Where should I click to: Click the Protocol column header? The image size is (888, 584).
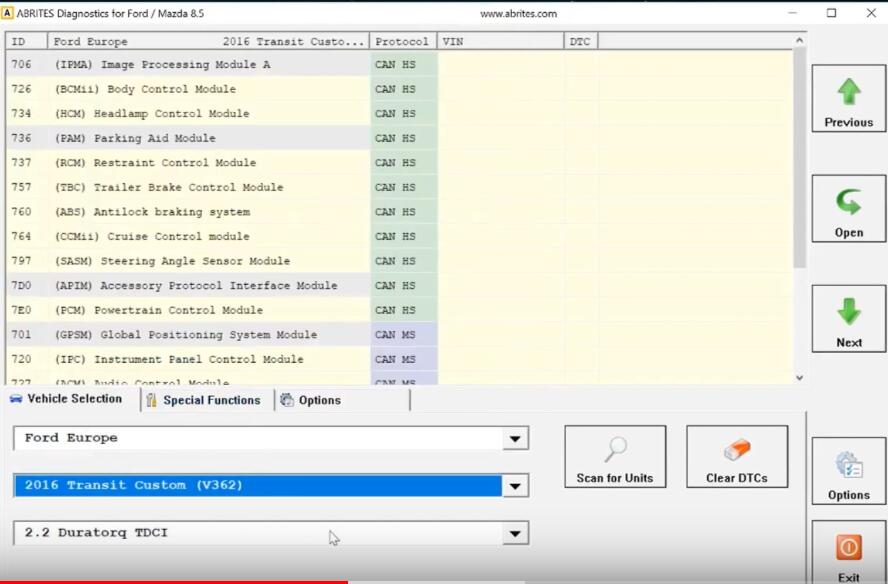pos(403,41)
